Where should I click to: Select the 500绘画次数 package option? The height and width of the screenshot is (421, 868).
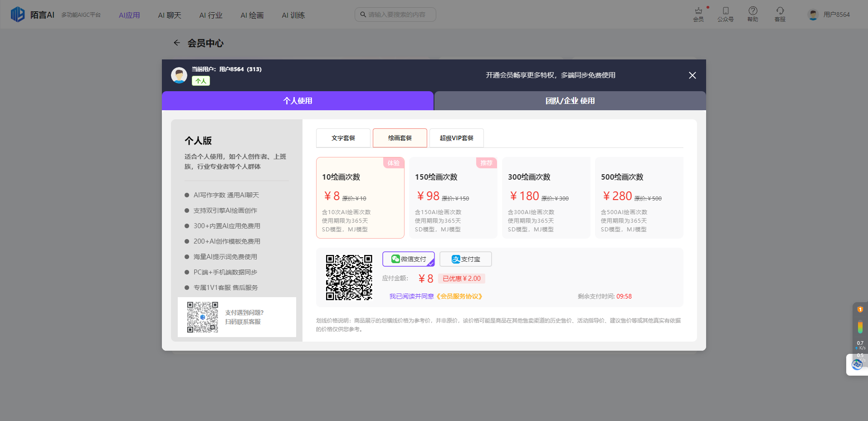tap(639, 198)
